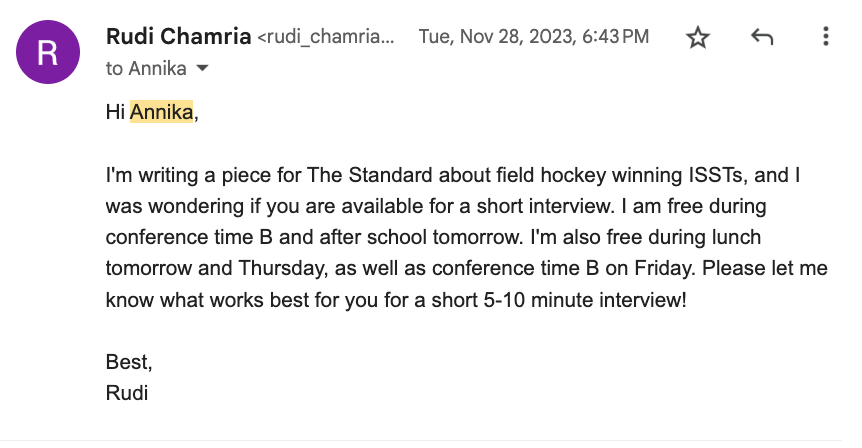The image size is (862, 448).
Task: Click the word "Hi" in the greeting
Action: point(115,113)
